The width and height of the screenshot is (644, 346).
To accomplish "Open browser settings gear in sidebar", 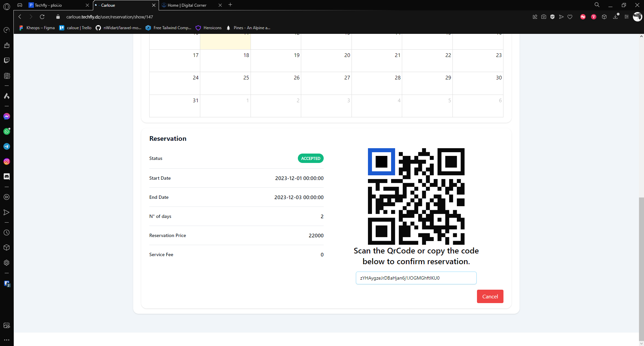I will 7,263.
